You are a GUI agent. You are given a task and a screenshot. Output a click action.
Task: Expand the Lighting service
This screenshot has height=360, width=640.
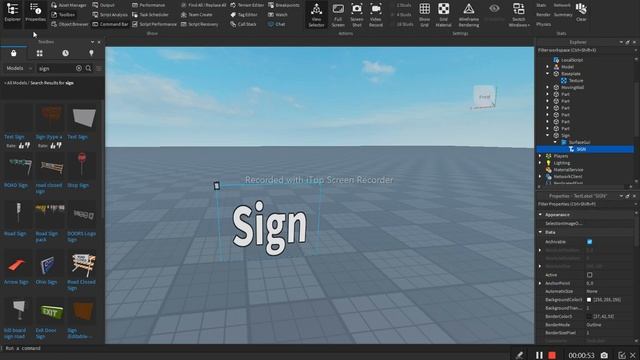coord(540,163)
